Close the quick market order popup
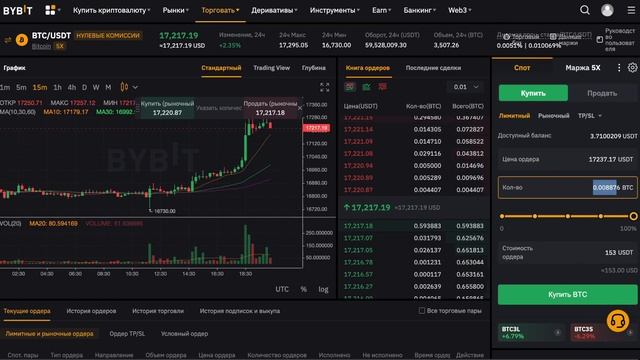Image resolution: width=640 pixels, height=360 pixels. 300,108
